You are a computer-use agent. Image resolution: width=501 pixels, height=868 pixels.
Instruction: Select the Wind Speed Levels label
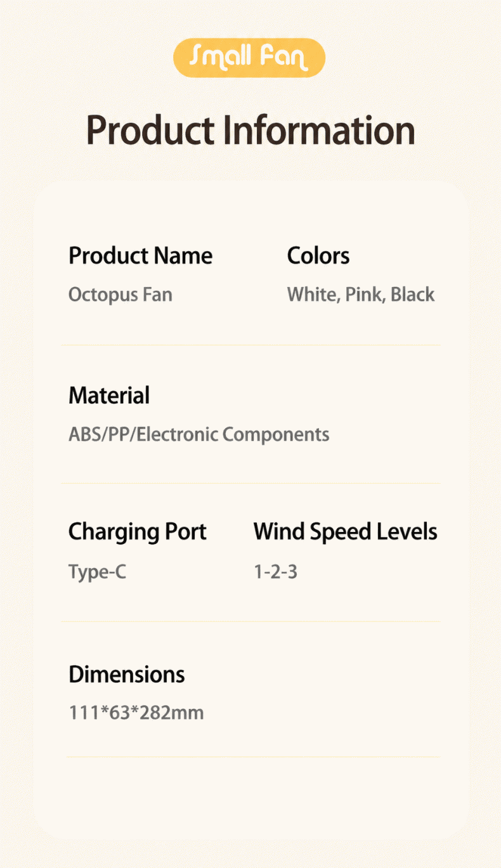[346, 532]
